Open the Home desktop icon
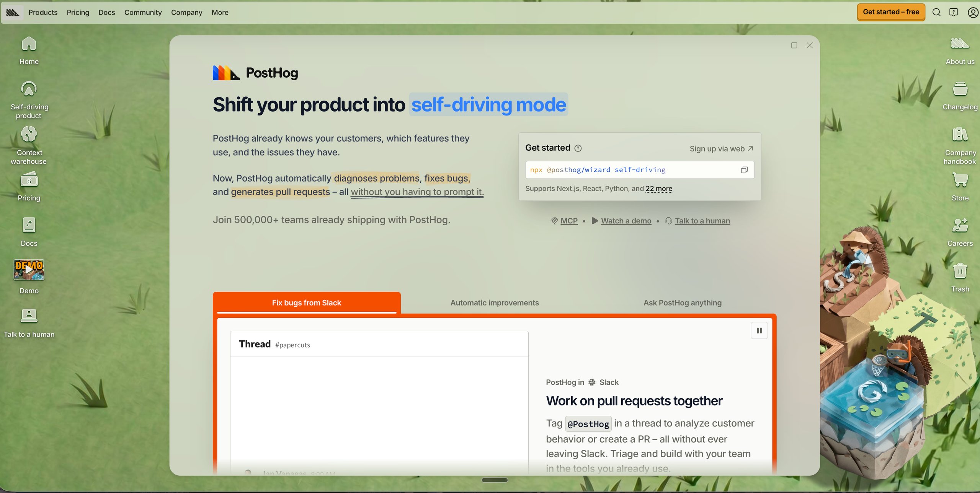 pos(29,50)
